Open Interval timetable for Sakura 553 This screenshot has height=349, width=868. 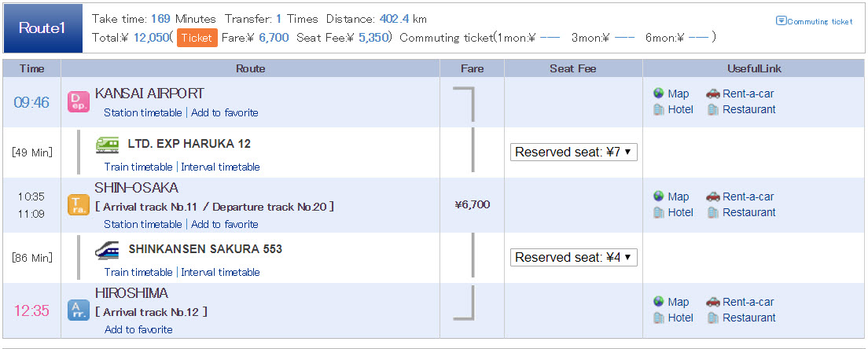[x=220, y=272]
